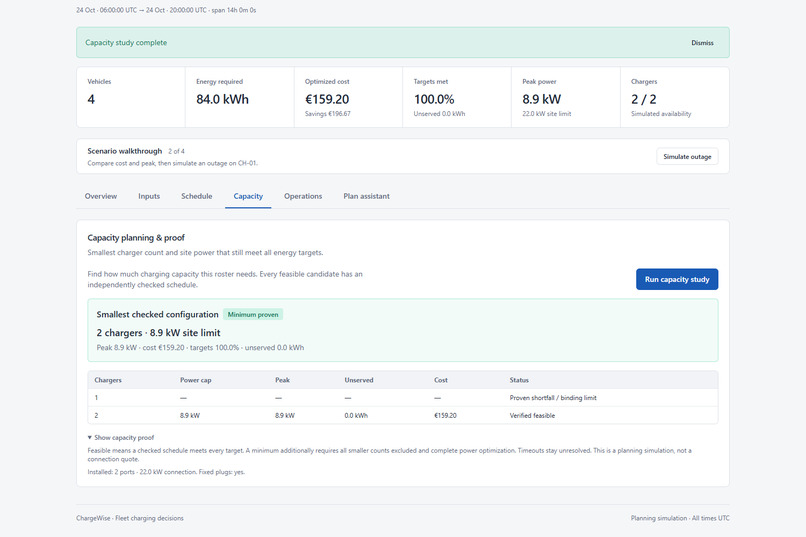This screenshot has width=806, height=537.
Task: Go to the Schedule tab
Action: [x=196, y=196]
